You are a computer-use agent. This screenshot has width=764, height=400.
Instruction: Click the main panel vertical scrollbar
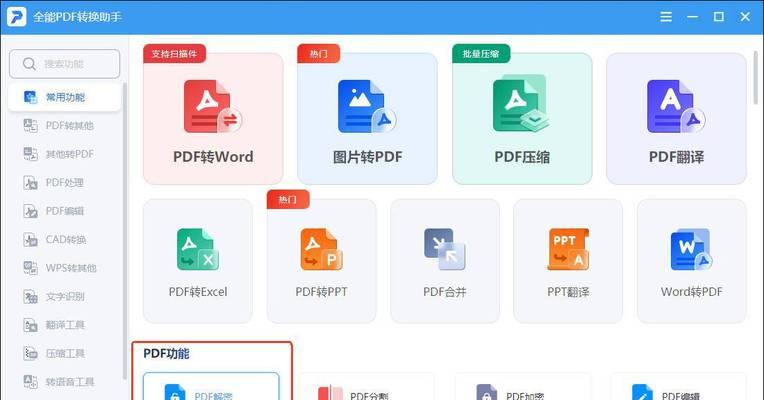(756, 78)
